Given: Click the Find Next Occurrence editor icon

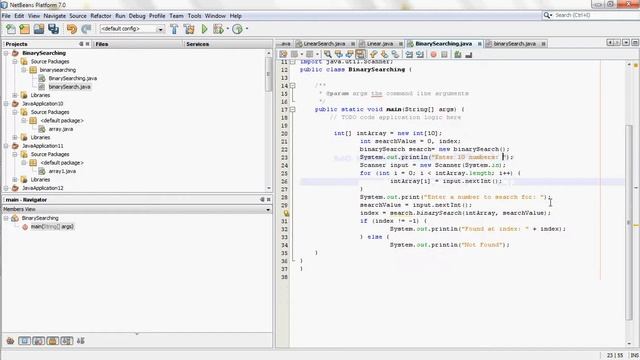Looking at the screenshot, I should 350,54.
